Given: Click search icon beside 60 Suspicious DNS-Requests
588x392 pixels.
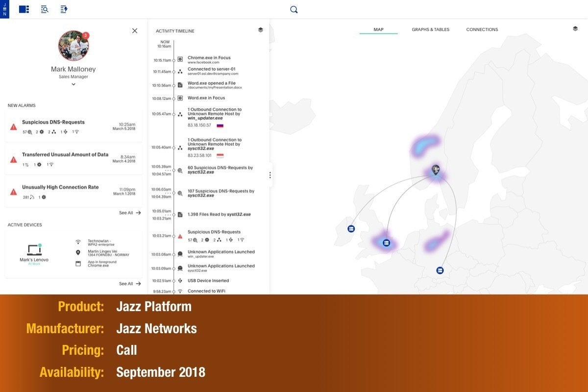Looking at the screenshot, I should (180, 171).
